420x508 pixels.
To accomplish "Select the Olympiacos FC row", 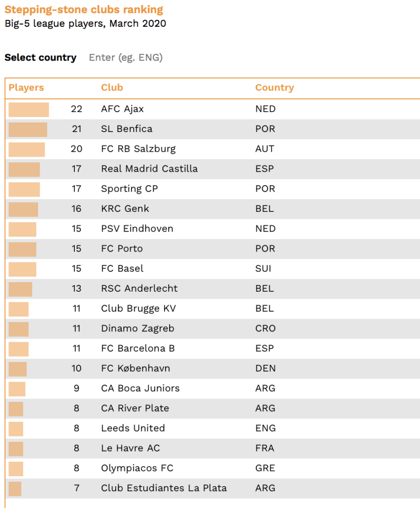I will 213,468.
